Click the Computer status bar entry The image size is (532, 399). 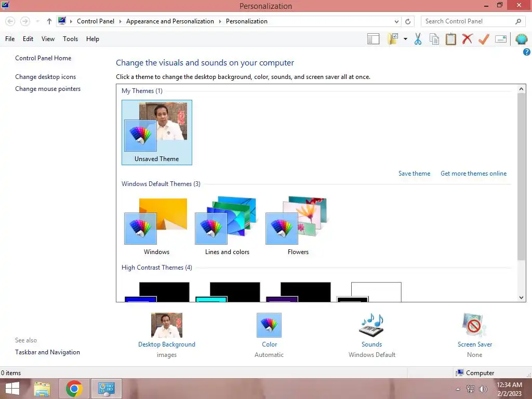(x=475, y=373)
